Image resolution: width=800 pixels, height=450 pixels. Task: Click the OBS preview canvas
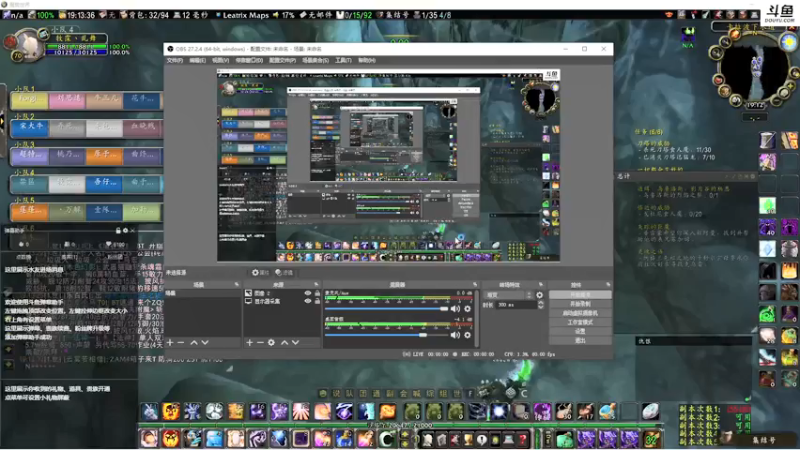(388, 165)
